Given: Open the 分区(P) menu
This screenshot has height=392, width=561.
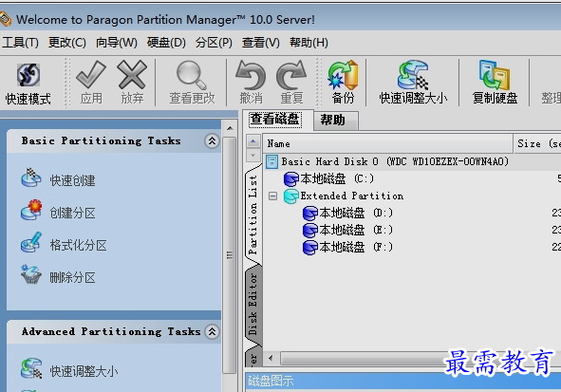Looking at the screenshot, I should (214, 43).
